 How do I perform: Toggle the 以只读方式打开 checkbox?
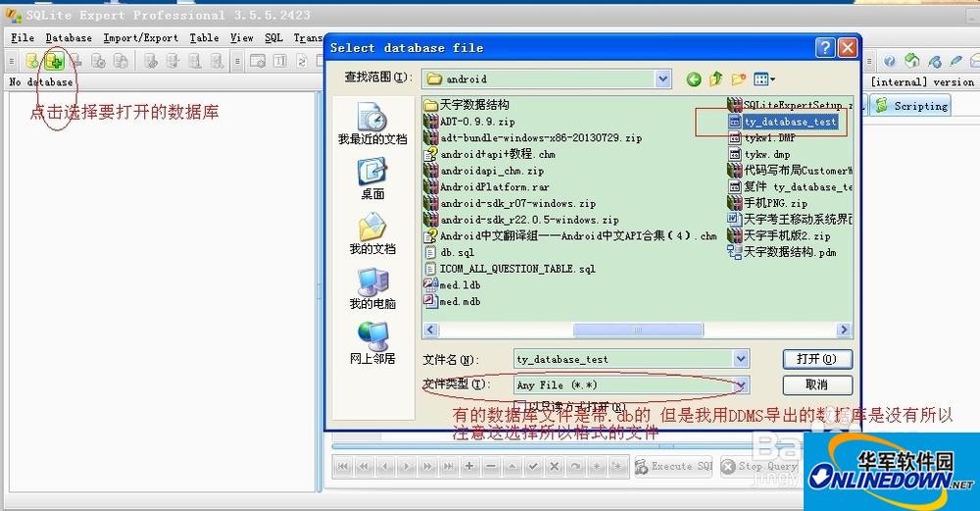click(x=518, y=406)
